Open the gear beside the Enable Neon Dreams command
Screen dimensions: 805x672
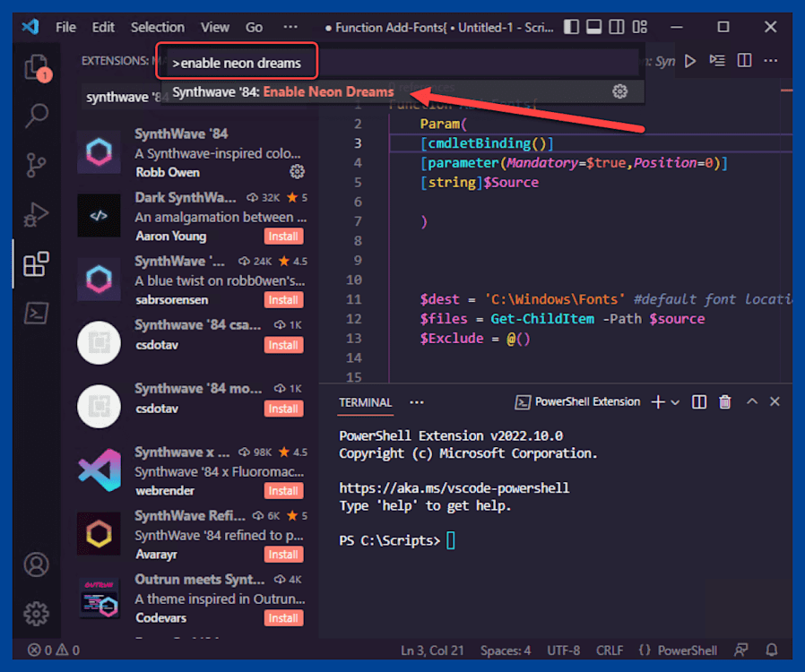(x=619, y=91)
